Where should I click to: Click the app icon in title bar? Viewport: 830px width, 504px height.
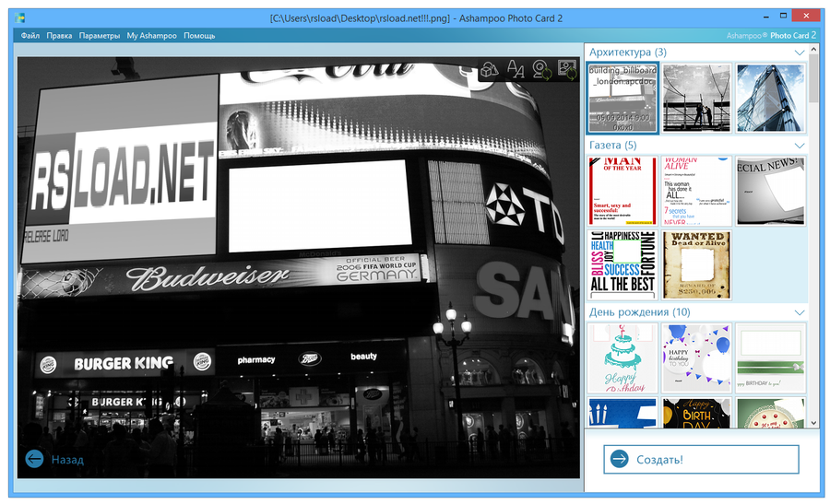tap(20, 18)
